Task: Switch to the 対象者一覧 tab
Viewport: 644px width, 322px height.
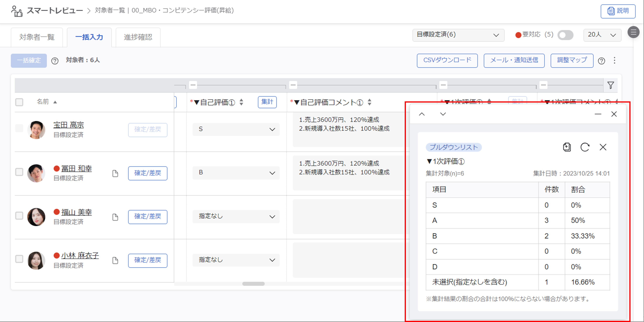Action: point(37,37)
